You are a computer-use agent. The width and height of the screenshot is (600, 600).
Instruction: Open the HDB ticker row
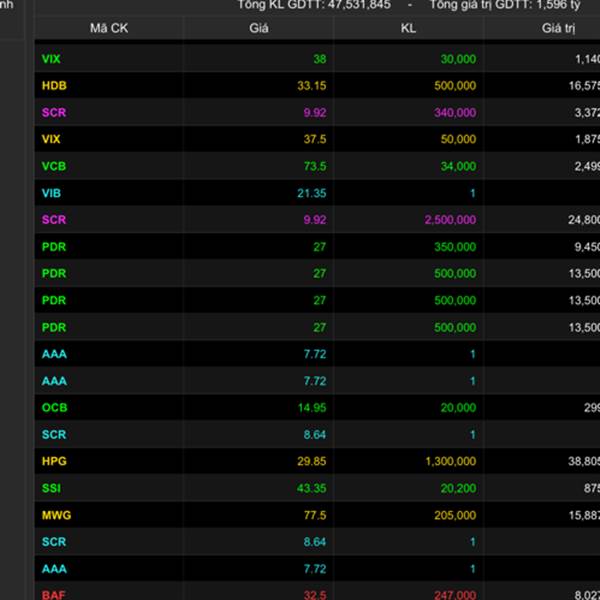[x=54, y=85]
